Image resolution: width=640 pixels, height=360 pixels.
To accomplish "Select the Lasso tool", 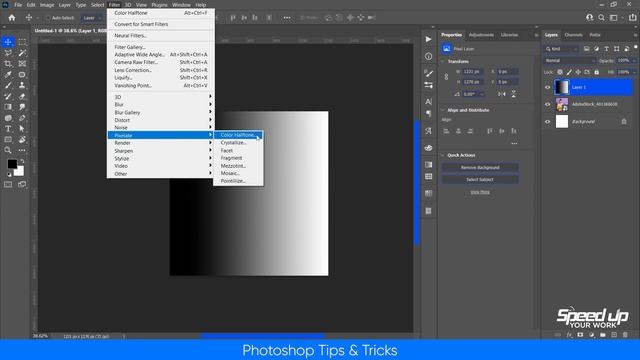I will 8,53.
